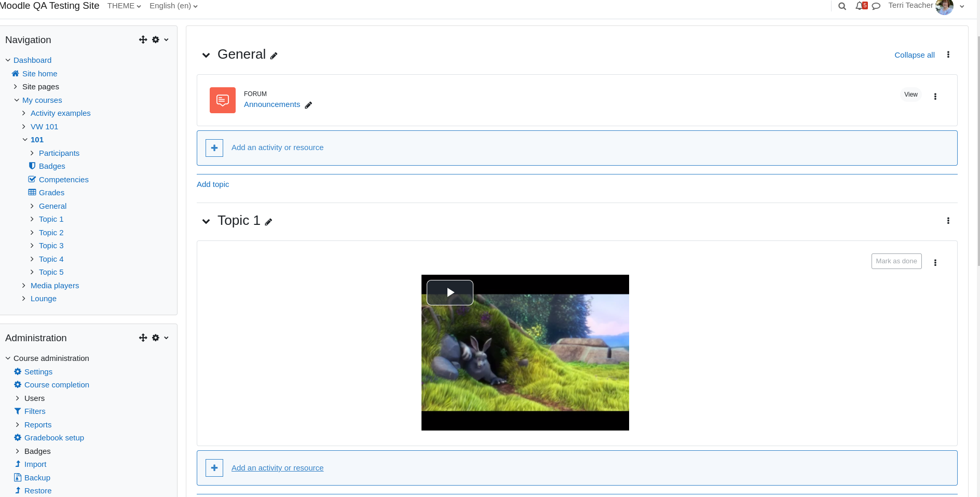Click Badges shield icon in Navigation
The image size is (980, 497).
tap(32, 166)
